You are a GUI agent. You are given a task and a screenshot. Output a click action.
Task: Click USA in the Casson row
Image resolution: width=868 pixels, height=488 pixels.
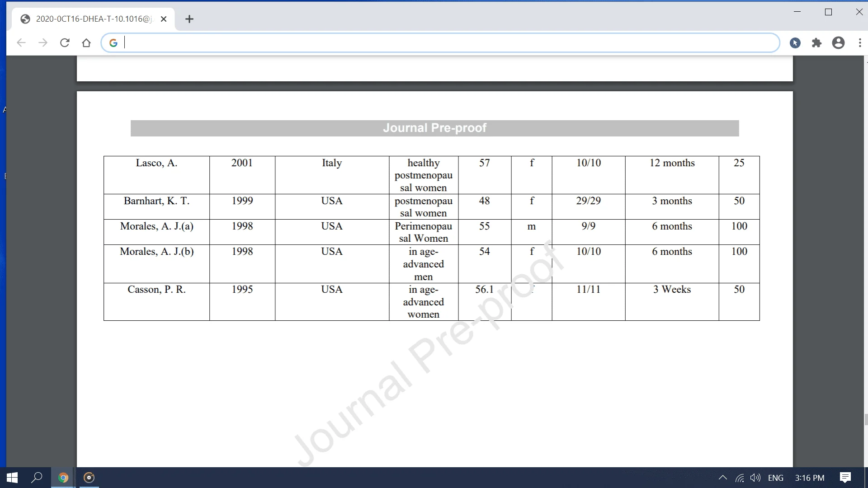point(332,290)
